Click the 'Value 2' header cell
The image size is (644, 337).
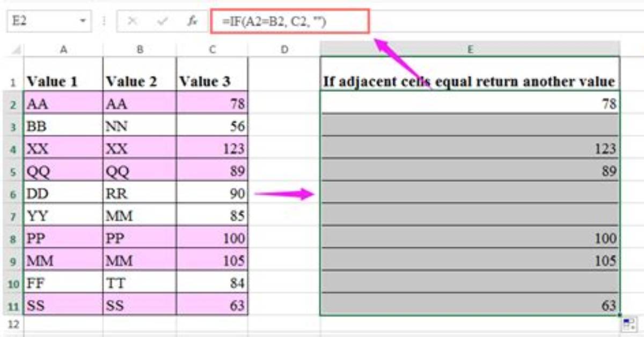coord(140,74)
